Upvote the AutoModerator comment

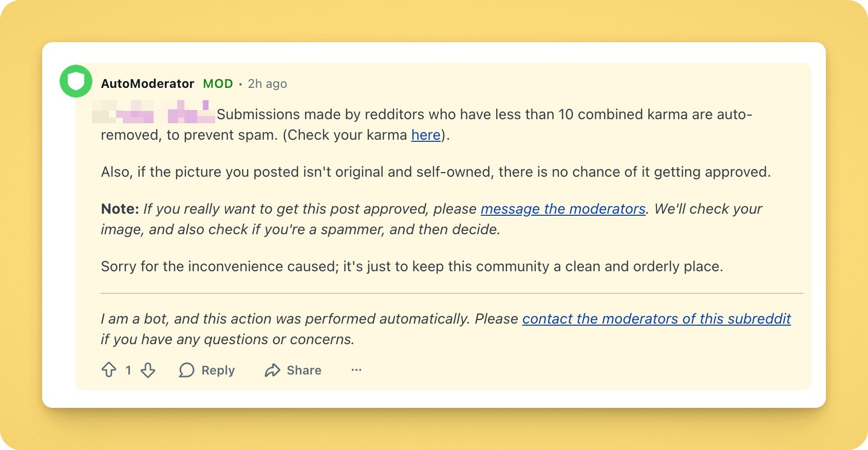pyautogui.click(x=109, y=370)
